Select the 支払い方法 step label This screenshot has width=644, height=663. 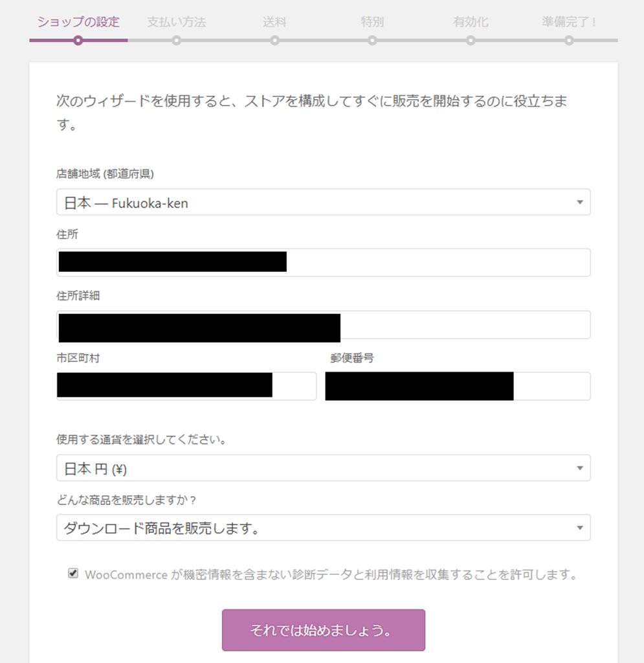tap(176, 22)
